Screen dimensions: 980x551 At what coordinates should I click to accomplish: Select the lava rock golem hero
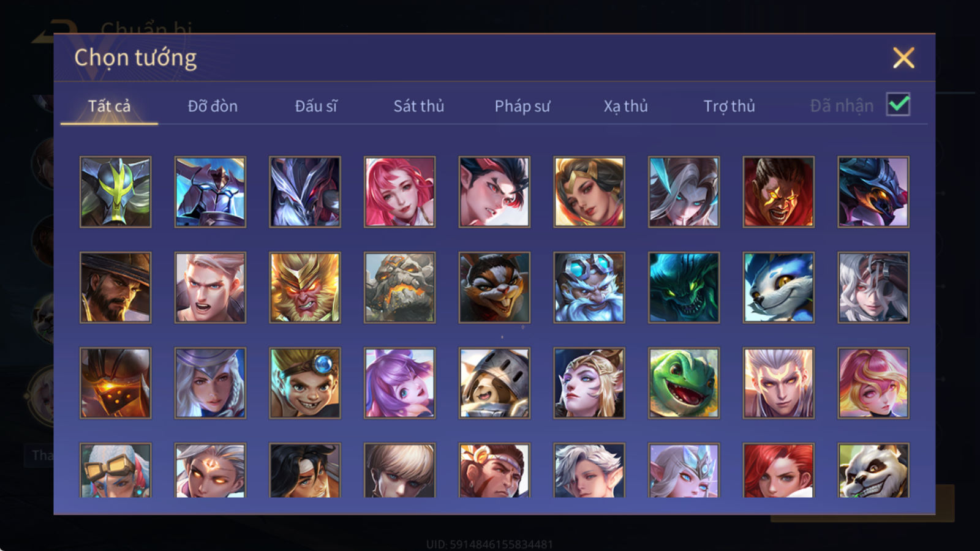click(x=399, y=288)
